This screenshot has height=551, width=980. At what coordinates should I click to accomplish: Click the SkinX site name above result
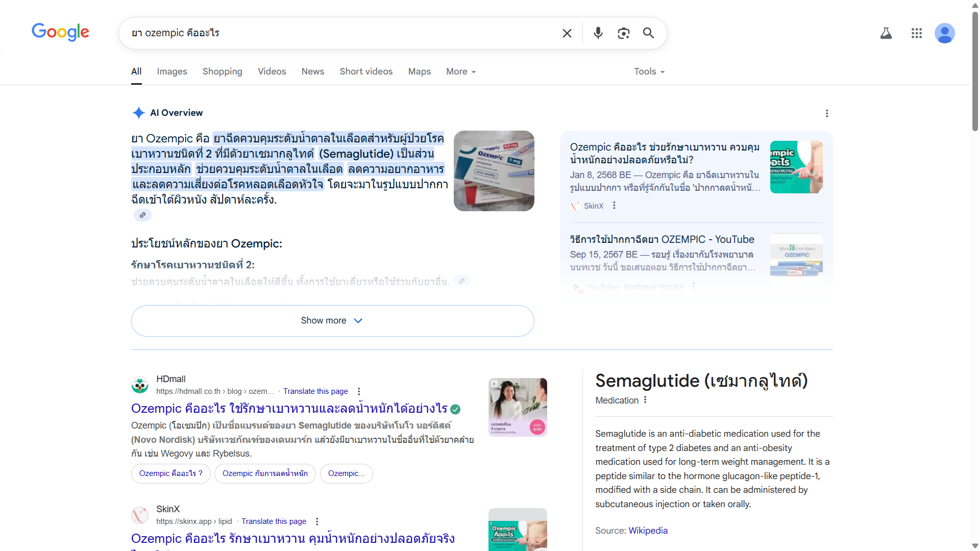tap(168, 509)
